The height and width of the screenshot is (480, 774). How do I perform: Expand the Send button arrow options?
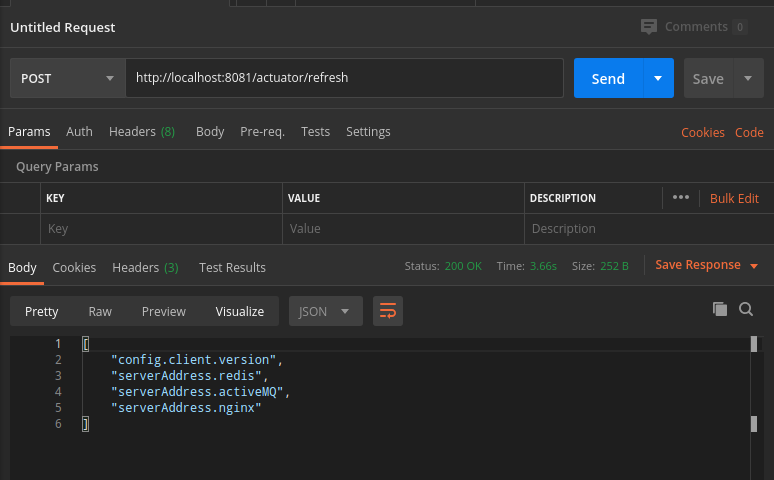[658, 79]
